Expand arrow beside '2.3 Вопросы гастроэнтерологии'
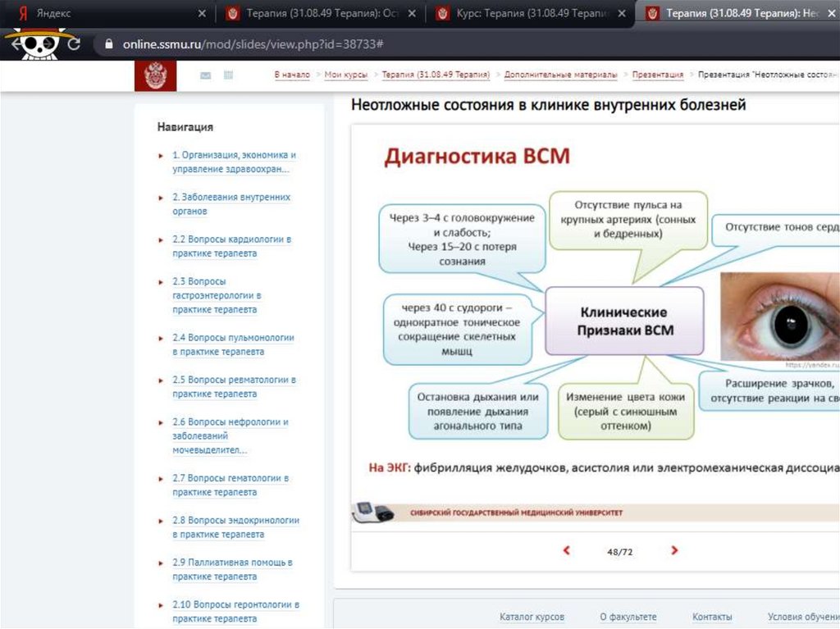Image resolution: width=840 pixels, height=629 pixels. click(x=161, y=282)
